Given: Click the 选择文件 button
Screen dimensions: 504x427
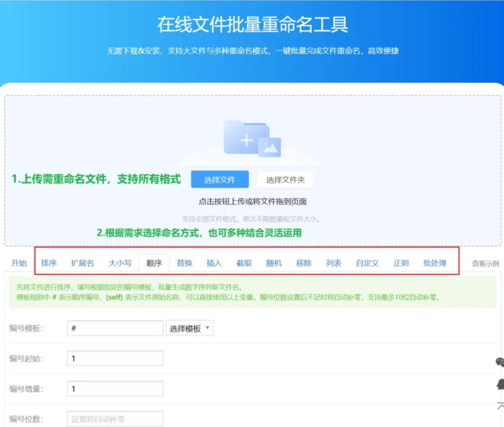Looking at the screenshot, I should click(x=220, y=179).
